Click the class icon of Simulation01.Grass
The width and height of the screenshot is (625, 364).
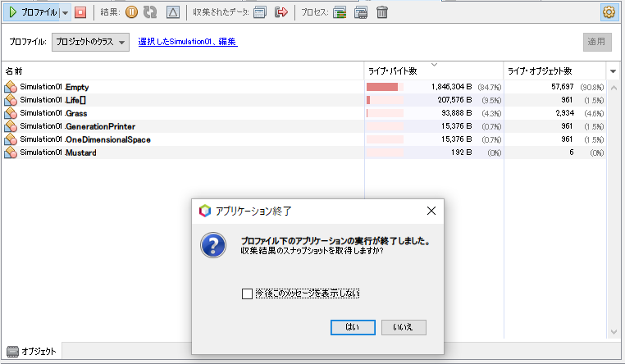(x=11, y=113)
